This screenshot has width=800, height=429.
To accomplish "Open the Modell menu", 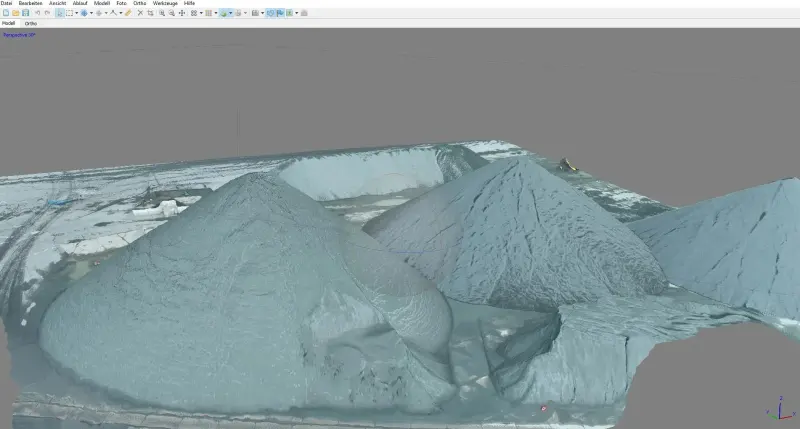I will point(102,3).
